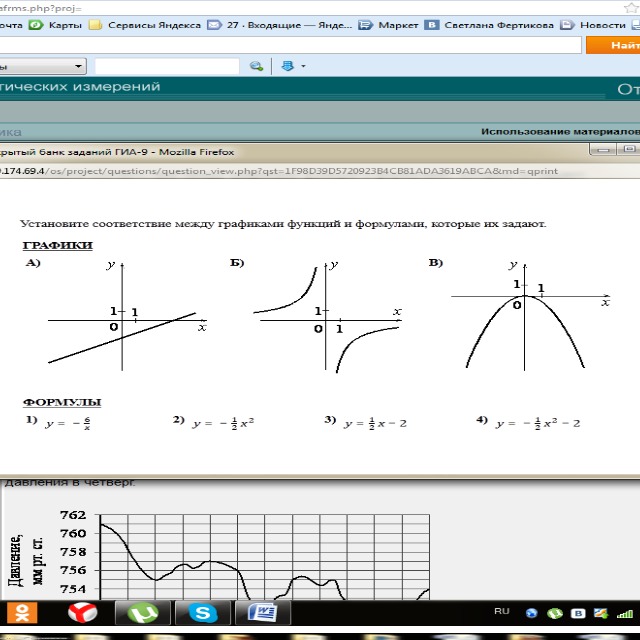The width and height of the screenshot is (640, 640).
Task: Click the orange Найти search button
Action: pyautogui.click(x=613, y=45)
